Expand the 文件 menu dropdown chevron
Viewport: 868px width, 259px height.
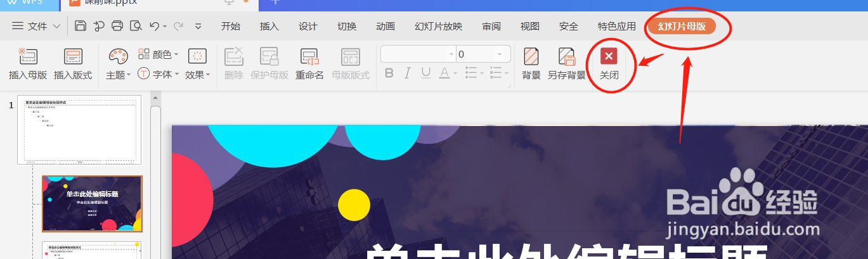pyautogui.click(x=56, y=27)
